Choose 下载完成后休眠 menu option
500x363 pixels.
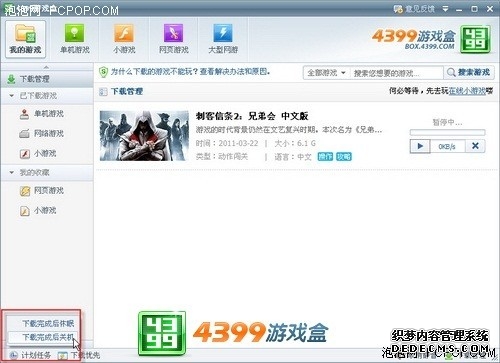pos(48,323)
